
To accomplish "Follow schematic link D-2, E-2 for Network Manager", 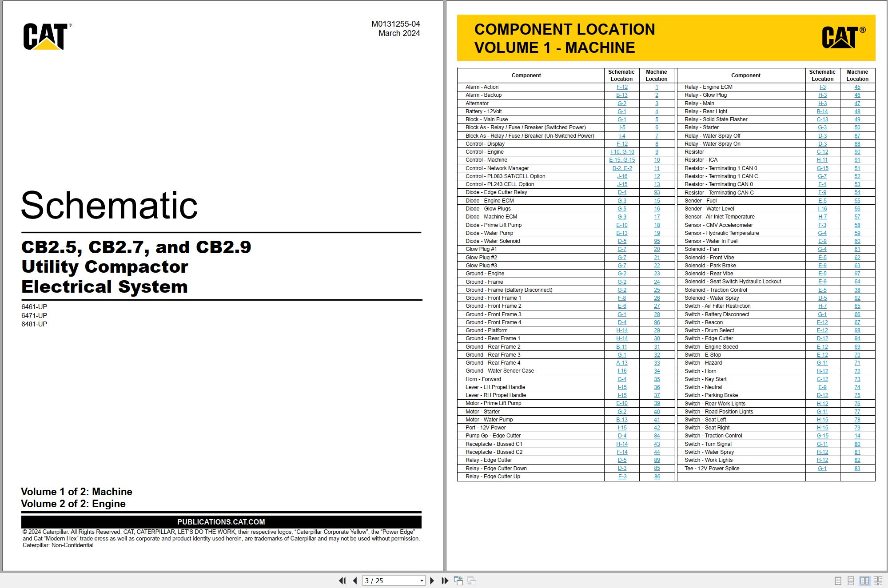I will [622, 168].
